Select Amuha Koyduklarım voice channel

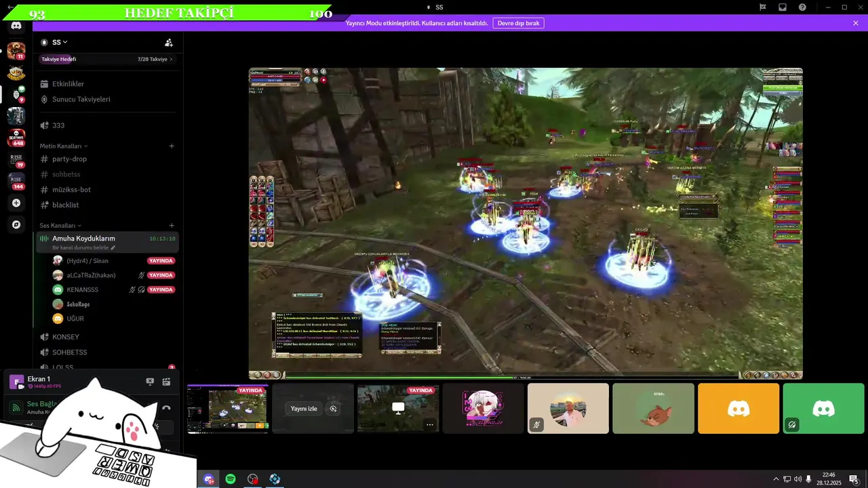(x=107, y=242)
